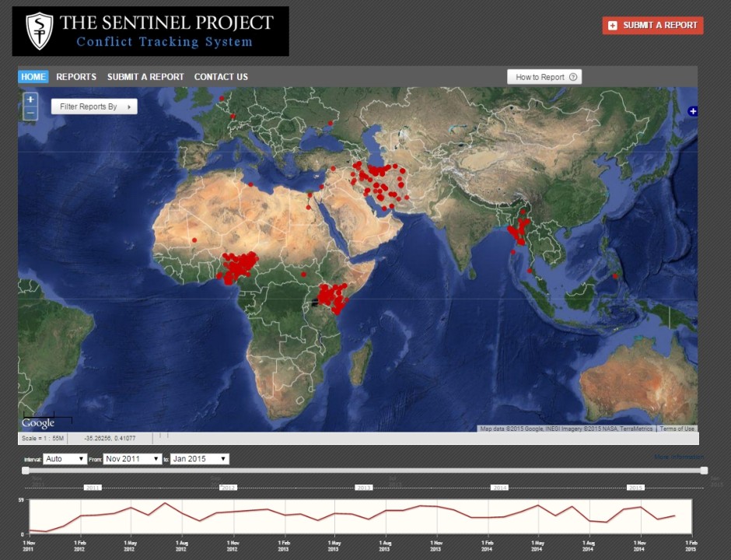Click the More Information link
731x560 pixels.
coord(678,457)
